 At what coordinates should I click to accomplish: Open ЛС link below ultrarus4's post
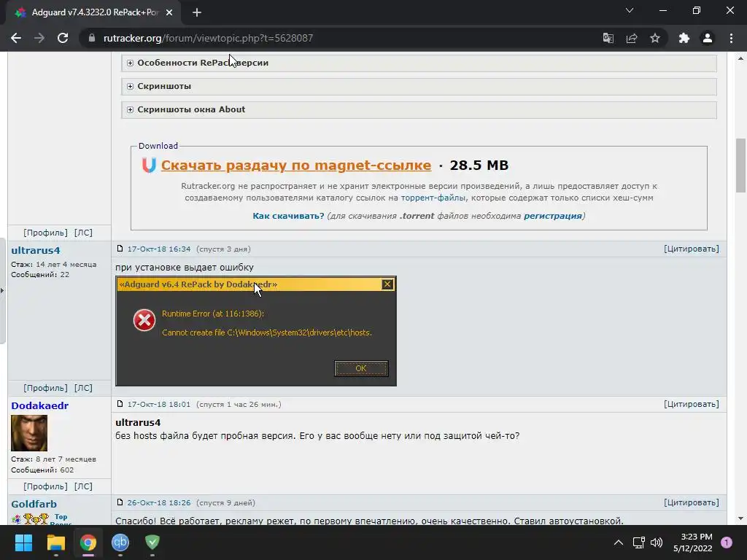pos(83,388)
